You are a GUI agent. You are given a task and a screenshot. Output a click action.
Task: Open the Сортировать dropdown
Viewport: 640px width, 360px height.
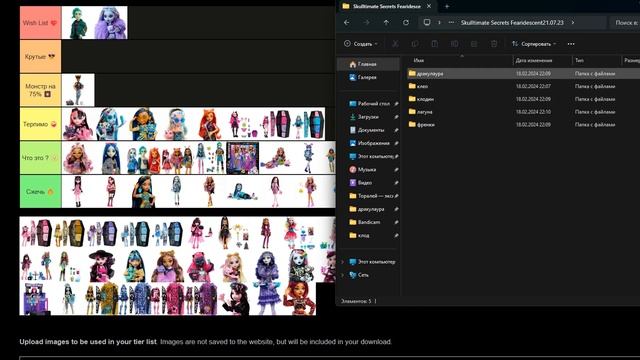(x=534, y=44)
